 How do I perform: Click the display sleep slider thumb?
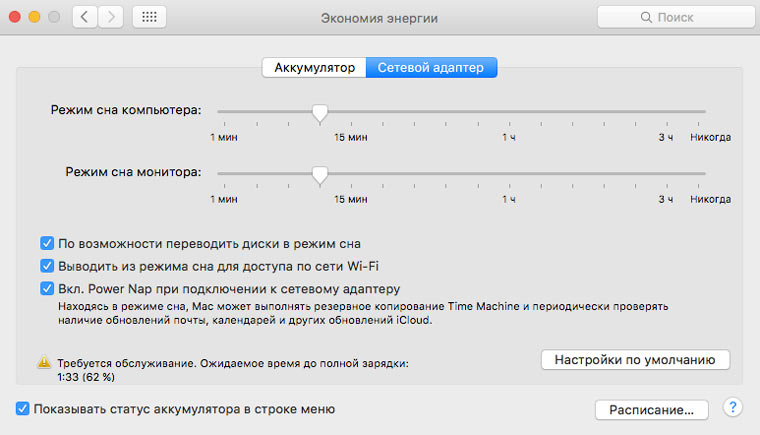tap(319, 175)
